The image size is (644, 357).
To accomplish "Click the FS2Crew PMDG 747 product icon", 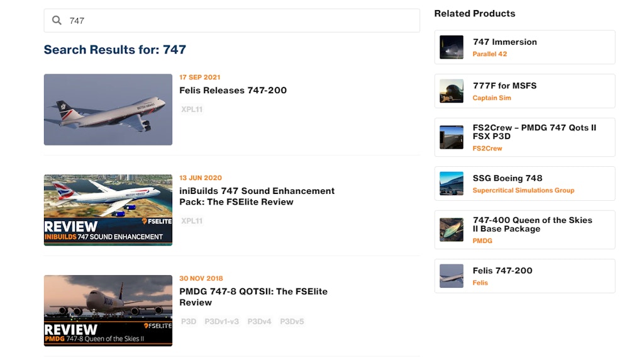I will click(452, 137).
